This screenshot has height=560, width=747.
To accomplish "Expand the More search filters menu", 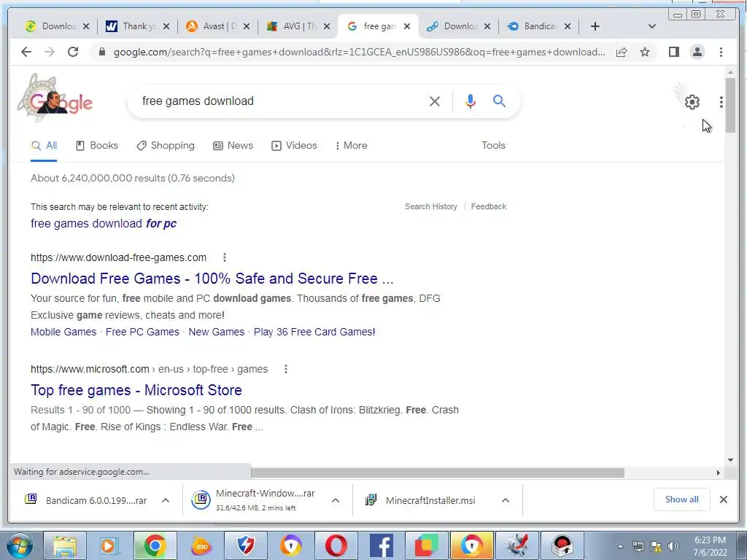I will (x=351, y=146).
